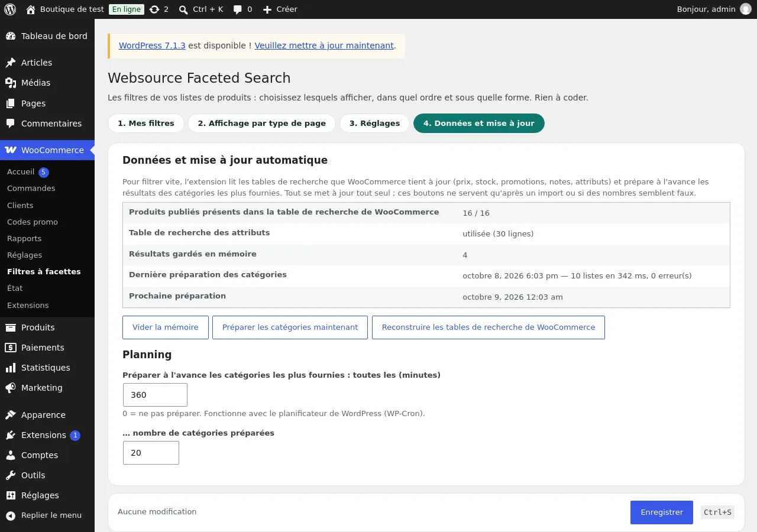Image resolution: width=757 pixels, height=532 pixels.
Task: Click the Extensions plug icon
Action: [11, 435]
